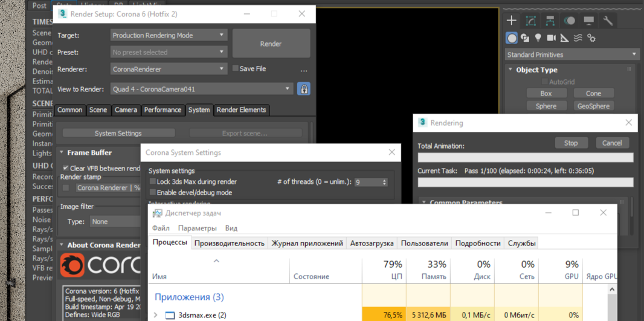644x321 pixels.
Task: Close the Corona System Settings dialog
Action: click(392, 152)
